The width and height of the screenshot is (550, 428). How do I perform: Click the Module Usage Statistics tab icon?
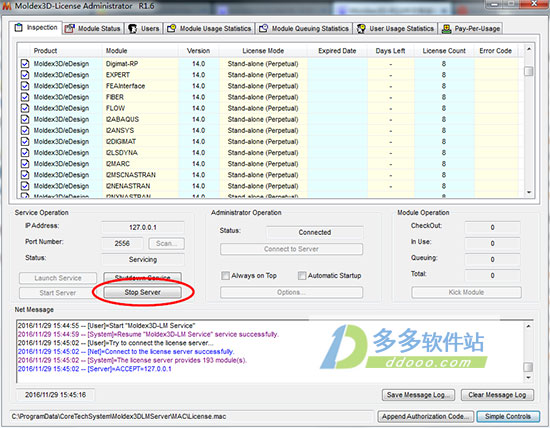[x=171, y=28]
